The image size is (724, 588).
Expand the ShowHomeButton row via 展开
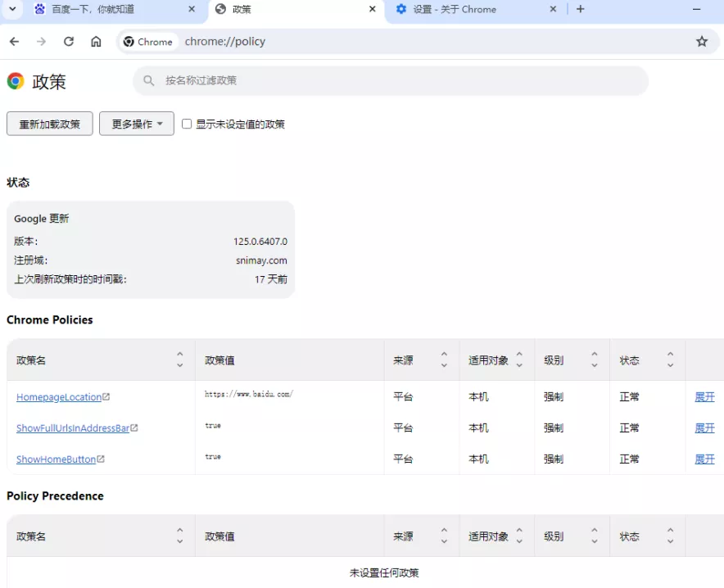coord(704,459)
